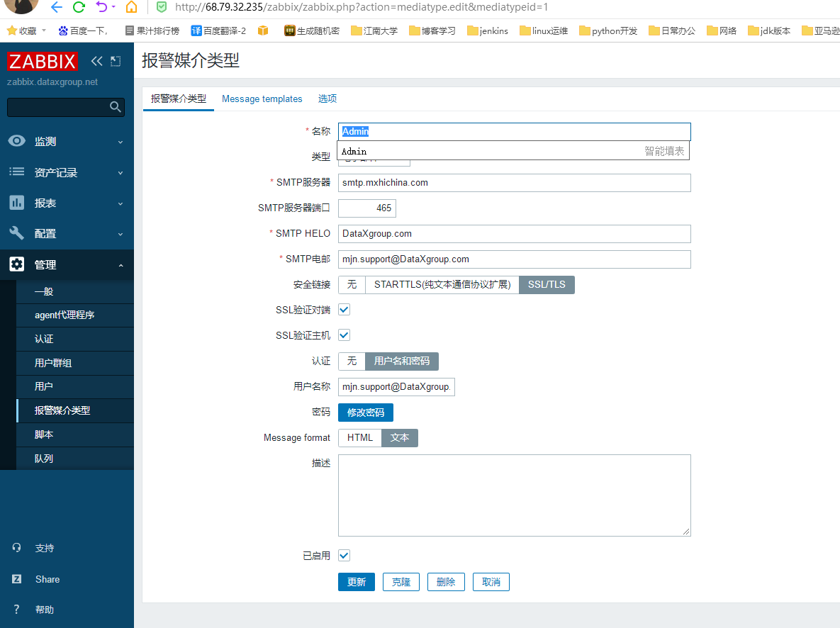Image resolution: width=840 pixels, height=628 pixels.
Task: Open agent代理程序 in sidebar
Action: click(75, 315)
